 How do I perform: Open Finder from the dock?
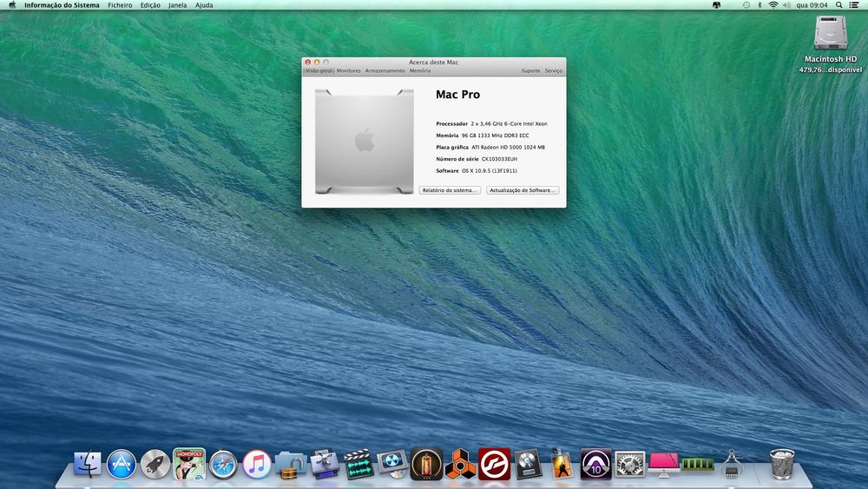(x=88, y=464)
